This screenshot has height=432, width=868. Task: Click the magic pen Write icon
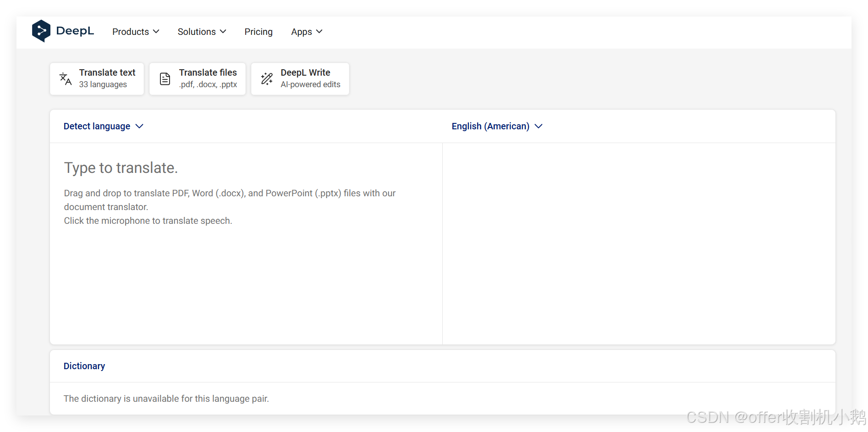point(267,79)
